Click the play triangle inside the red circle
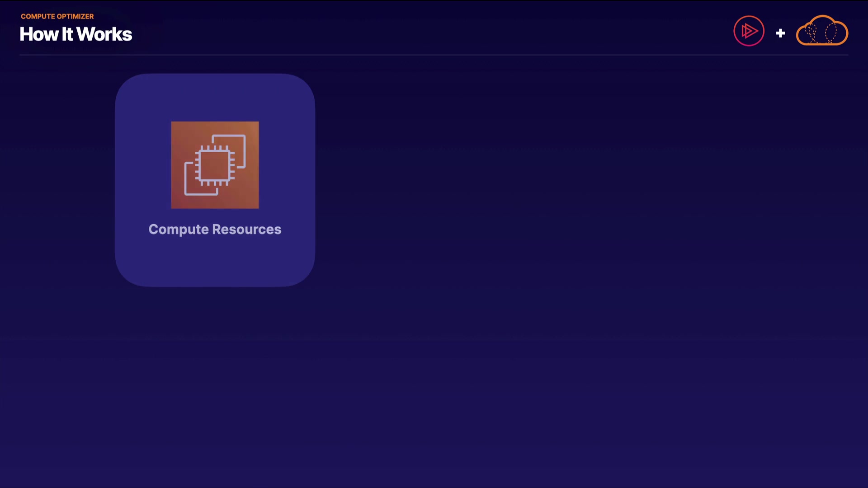Screen dimensions: 868x488 coord(750,31)
